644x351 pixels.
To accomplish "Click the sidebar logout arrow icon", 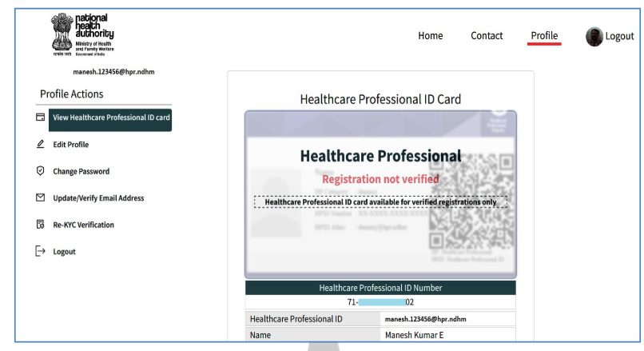I will pyautogui.click(x=41, y=252).
